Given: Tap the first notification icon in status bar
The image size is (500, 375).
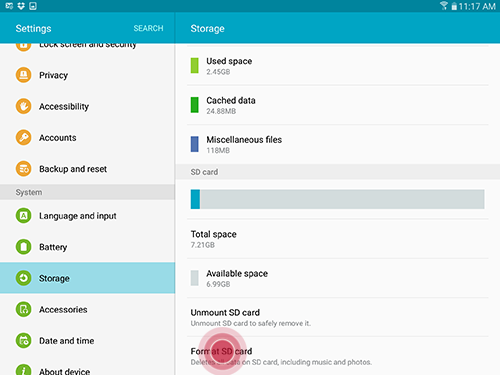Looking at the screenshot, I should point(9,6).
